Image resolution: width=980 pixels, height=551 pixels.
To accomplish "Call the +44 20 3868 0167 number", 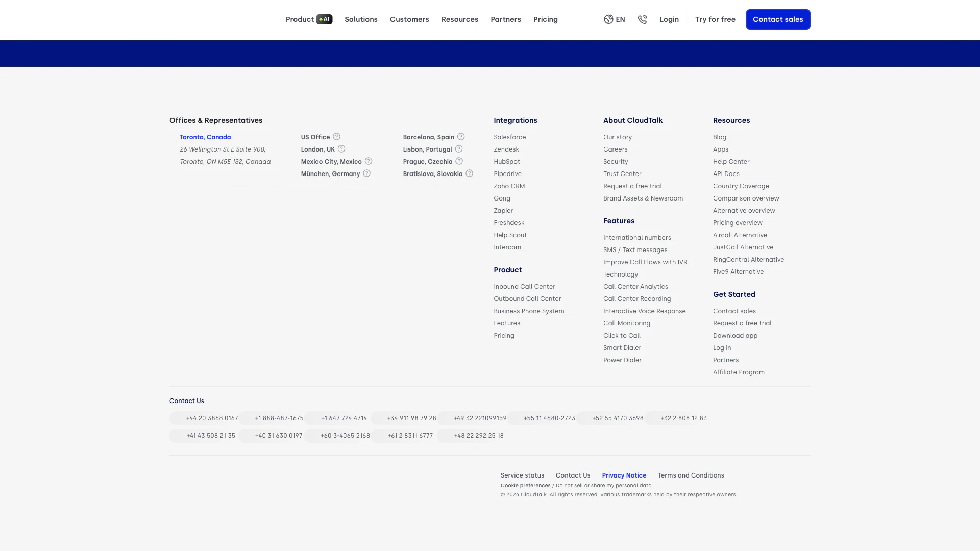I will point(212,418).
